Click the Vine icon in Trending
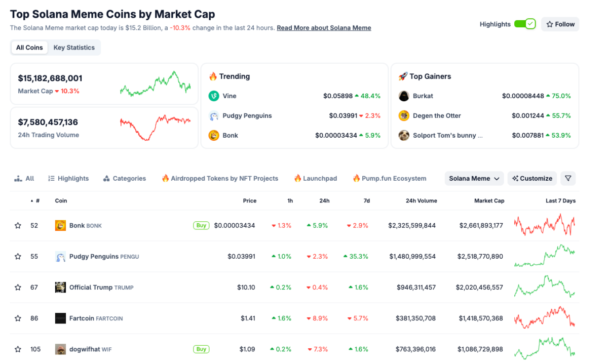This screenshot has width=608, height=364. coord(214,96)
